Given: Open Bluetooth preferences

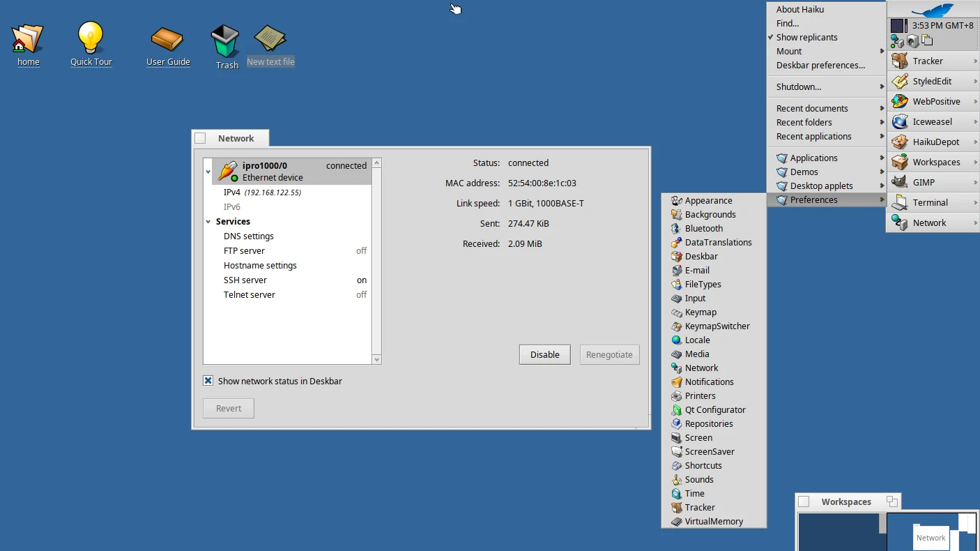Looking at the screenshot, I should pos(704,228).
